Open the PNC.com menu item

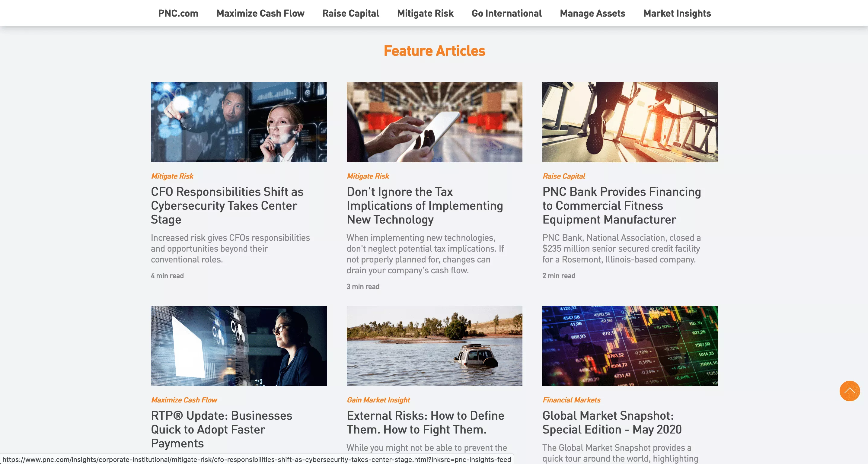(x=178, y=13)
